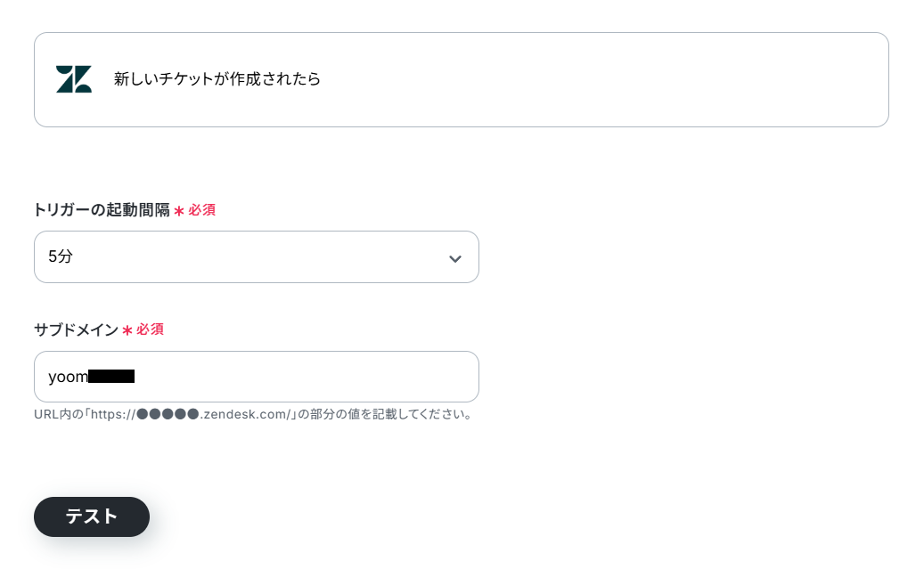Click the red asterisk next to サブドメイン
The width and height of the screenshot is (924, 569).
pyautogui.click(x=127, y=330)
